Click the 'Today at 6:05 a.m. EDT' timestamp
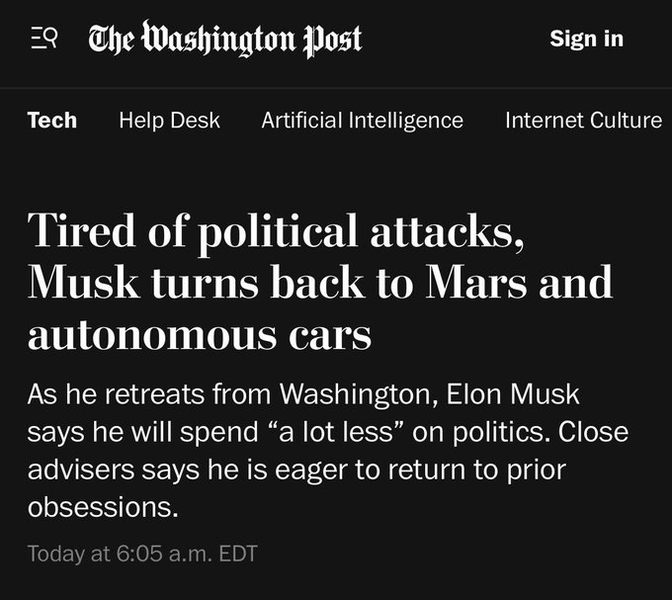672x600 pixels. [142, 553]
